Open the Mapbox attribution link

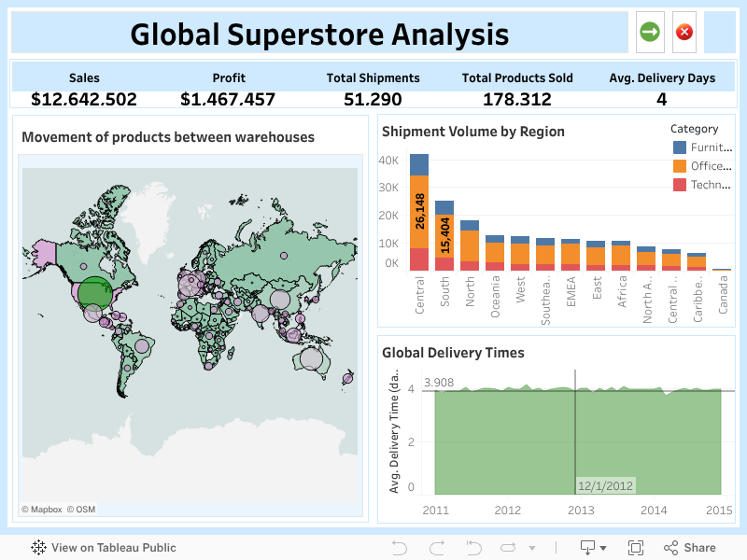click(41, 510)
